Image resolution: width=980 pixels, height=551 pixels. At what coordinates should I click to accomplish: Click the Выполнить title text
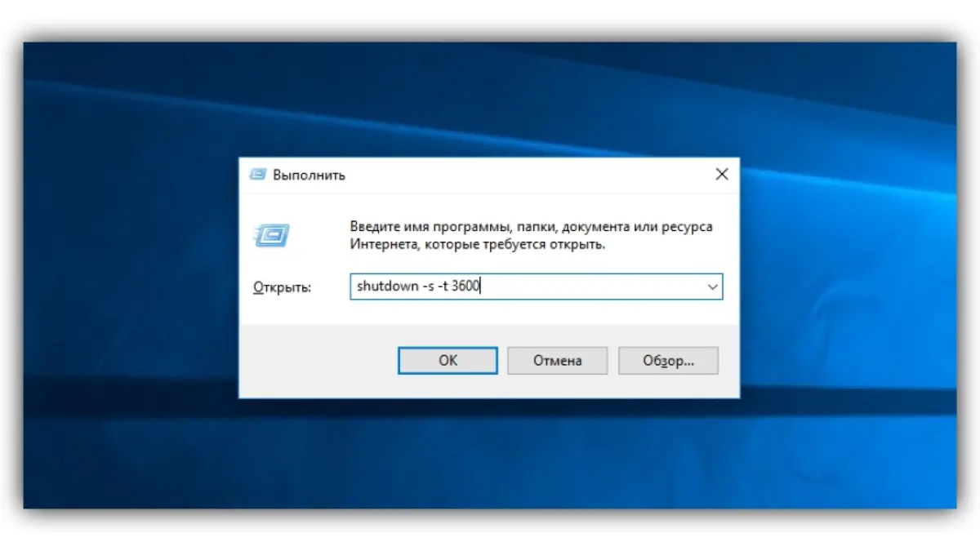309,176
